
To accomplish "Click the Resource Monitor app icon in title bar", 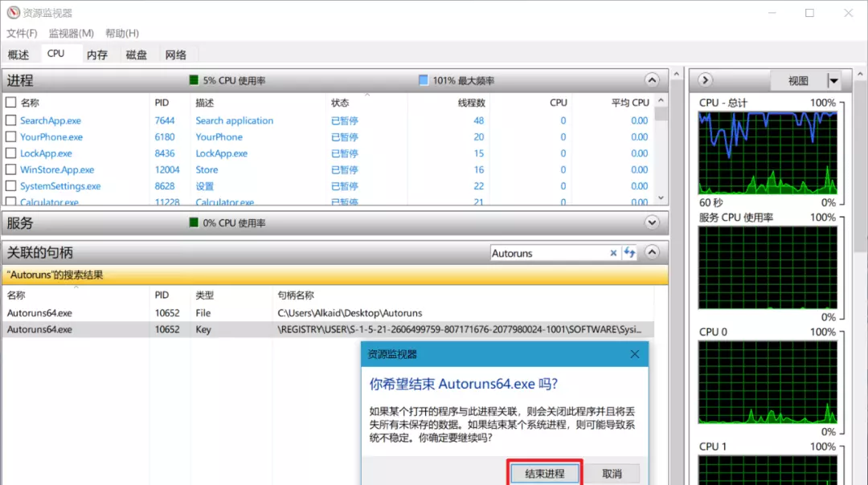I will pos(14,12).
